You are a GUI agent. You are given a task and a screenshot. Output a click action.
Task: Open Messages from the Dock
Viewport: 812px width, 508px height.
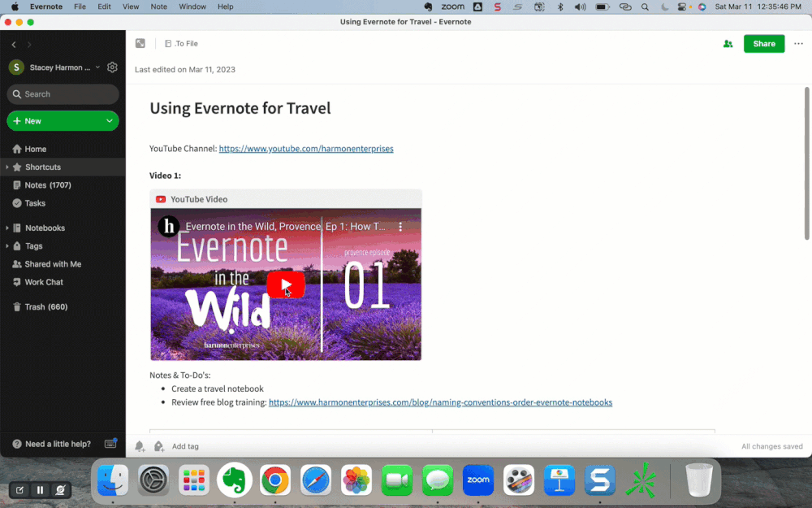(x=438, y=480)
